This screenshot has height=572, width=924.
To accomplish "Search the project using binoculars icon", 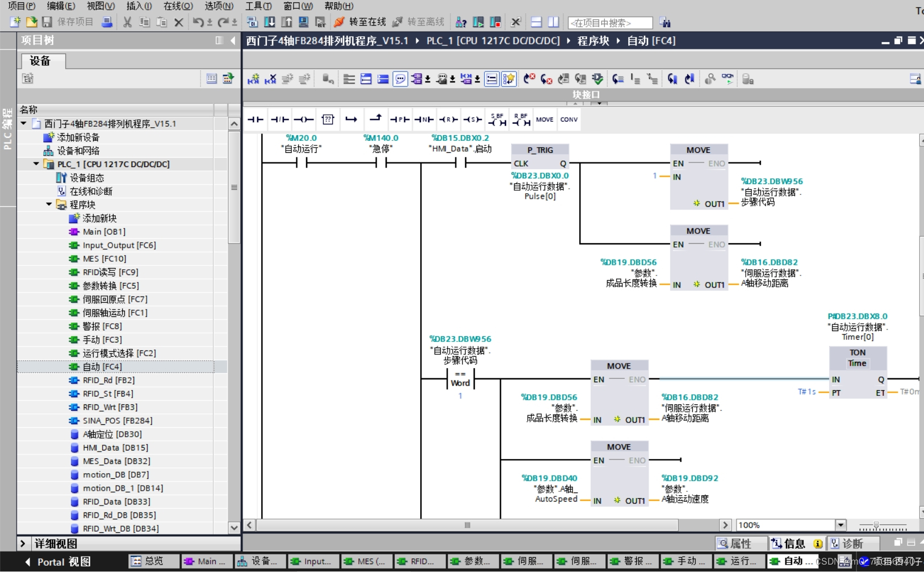I will [x=665, y=23].
